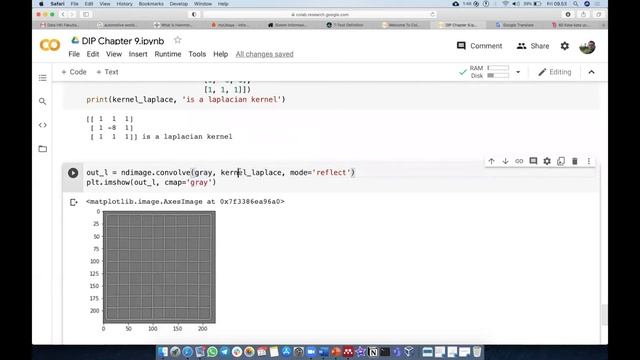This screenshot has width=640, height=360.
Task: Open Safari's History menu
Action: tap(124, 4)
